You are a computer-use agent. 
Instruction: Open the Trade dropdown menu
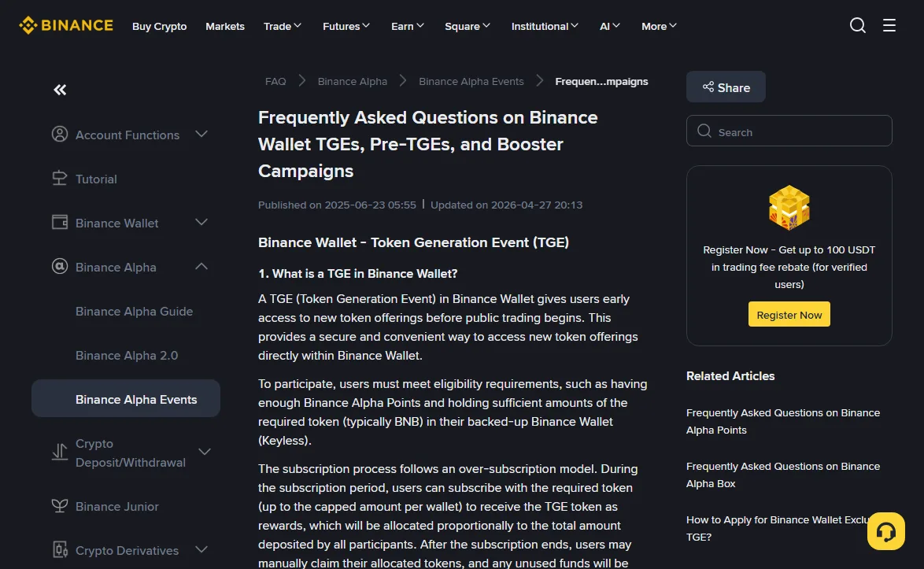click(283, 26)
